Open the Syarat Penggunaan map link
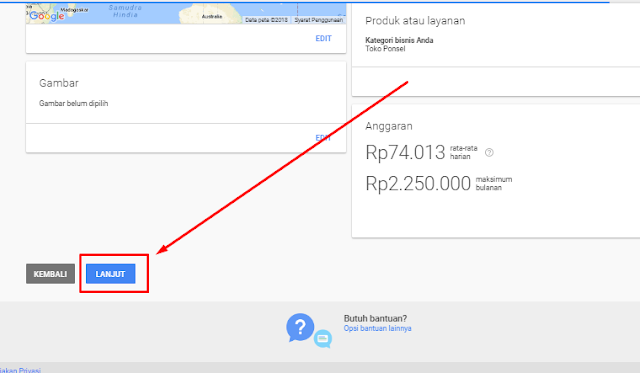This screenshot has width=640, height=373. [319, 20]
